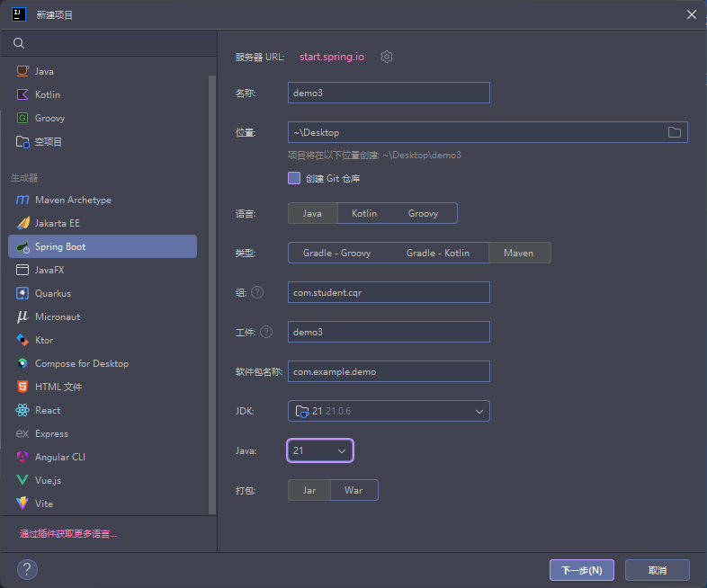Set build type to Maven
Viewport: 707px width, 588px height.
point(519,253)
